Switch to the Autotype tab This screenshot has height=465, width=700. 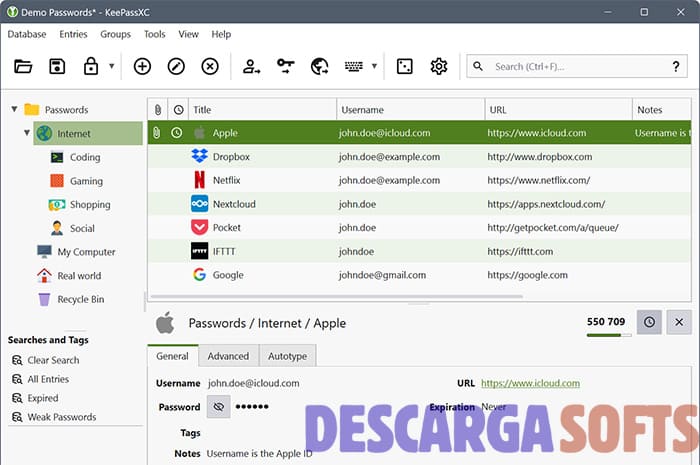coord(288,356)
